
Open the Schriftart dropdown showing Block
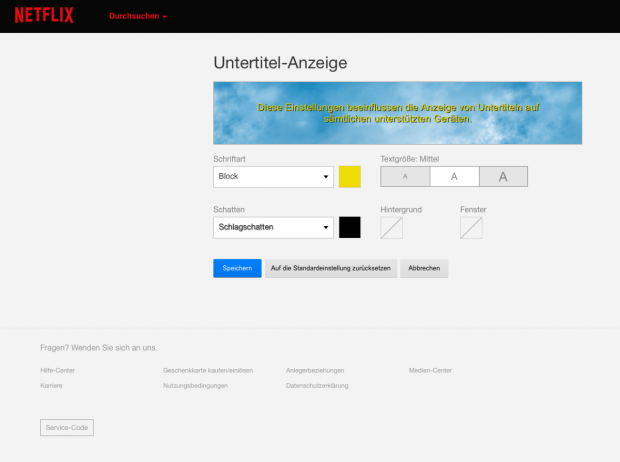pyautogui.click(x=273, y=177)
